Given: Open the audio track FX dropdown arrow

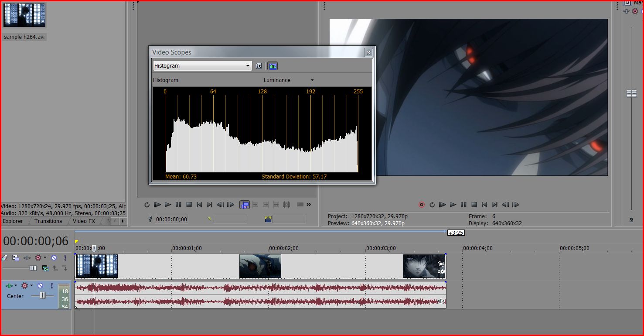Looking at the screenshot, I should [x=16, y=285].
